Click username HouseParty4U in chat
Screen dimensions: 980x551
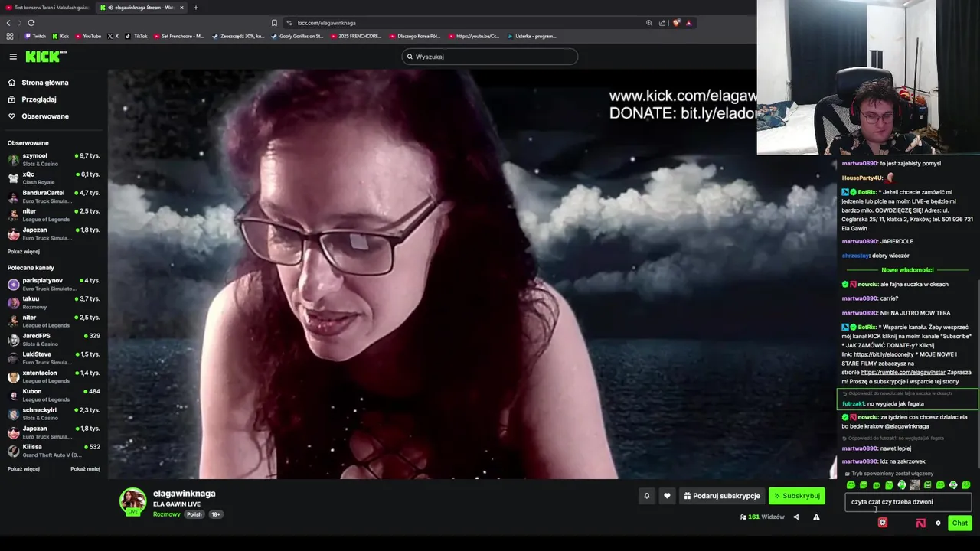pyautogui.click(x=862, y=178)
